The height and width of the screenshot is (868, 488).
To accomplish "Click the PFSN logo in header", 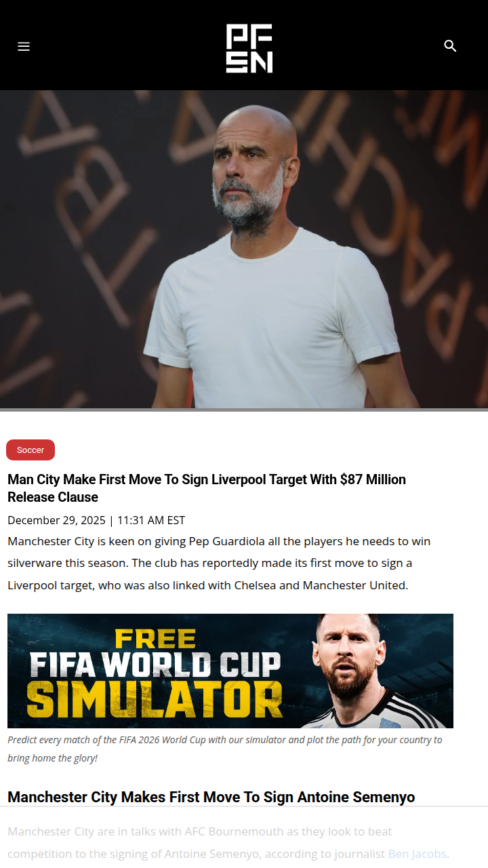I will [x=249, y=48].
